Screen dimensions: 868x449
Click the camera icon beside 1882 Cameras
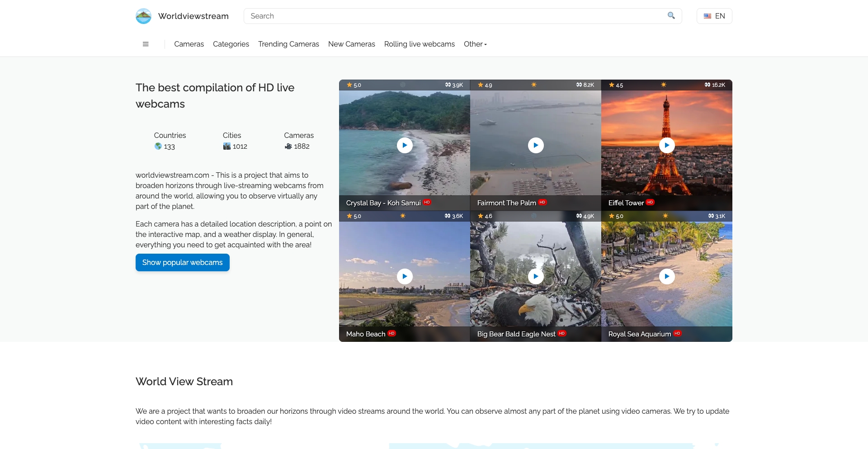click(x=288, y=147)
